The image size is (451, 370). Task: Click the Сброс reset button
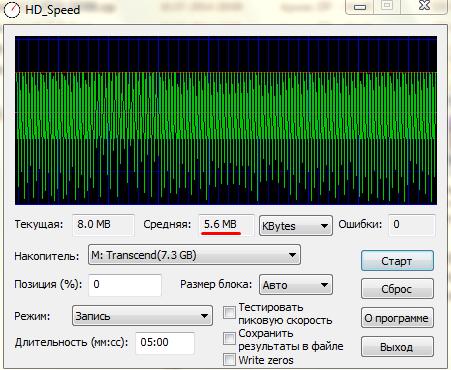tap(397, 289)
